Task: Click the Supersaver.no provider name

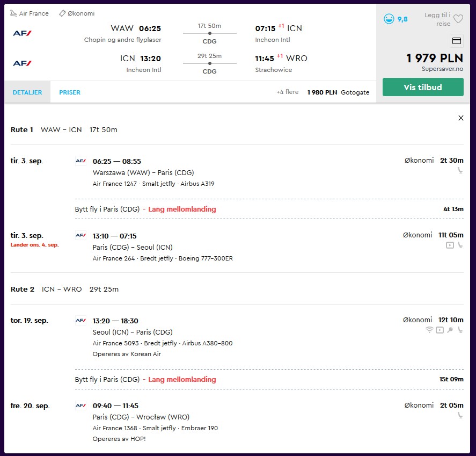Action: (442, 69)
